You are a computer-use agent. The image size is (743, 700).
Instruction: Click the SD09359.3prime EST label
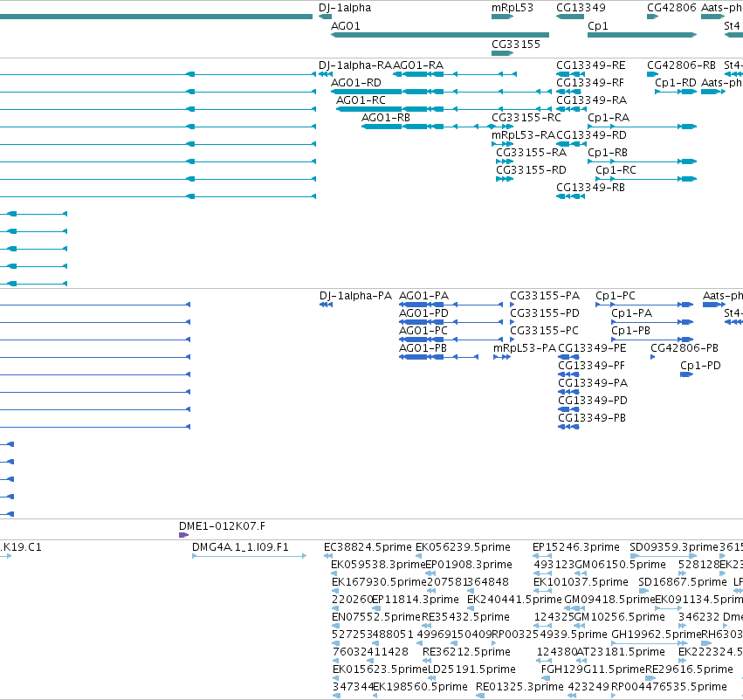coord(674,547)
